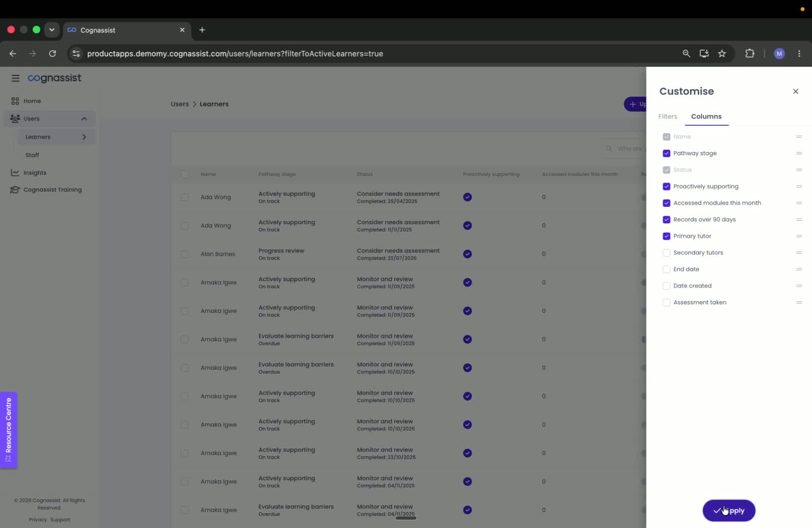
Task: Click drag handle for Secondary tutors
Action: [x=799, y=253]
